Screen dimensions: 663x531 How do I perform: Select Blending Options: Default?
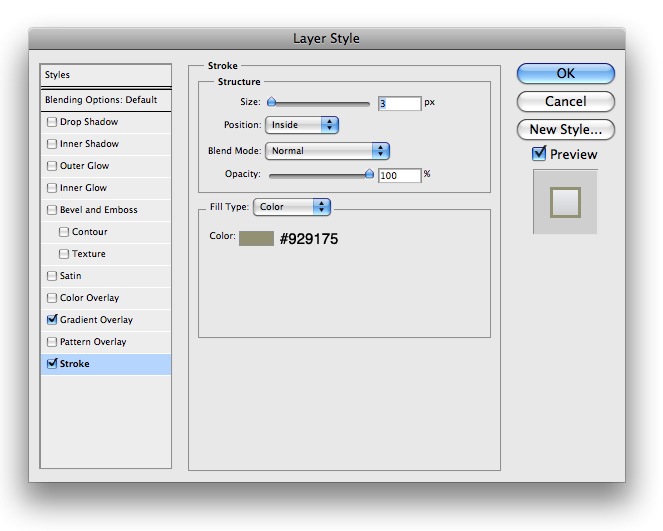click(x=106, y=100)
